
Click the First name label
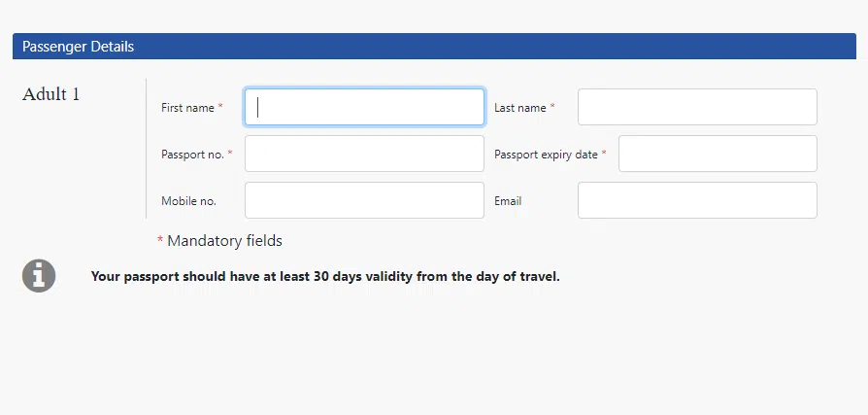point(187,108)
